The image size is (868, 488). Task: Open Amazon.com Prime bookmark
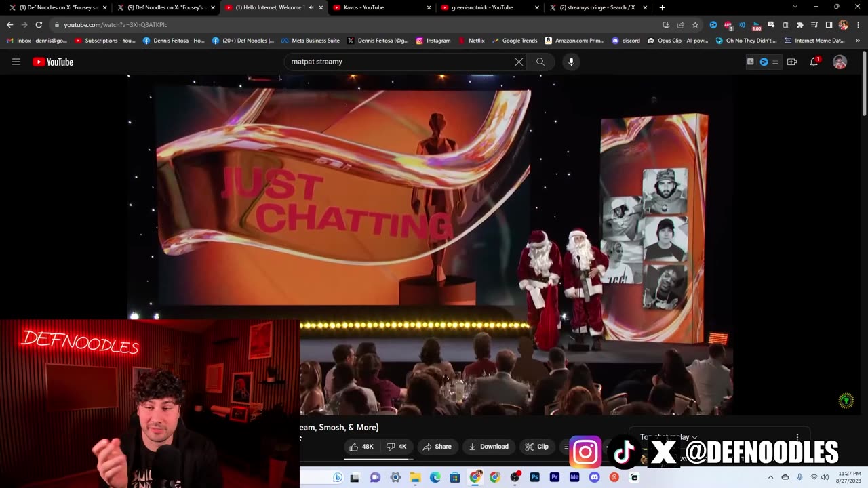point(574,41)
